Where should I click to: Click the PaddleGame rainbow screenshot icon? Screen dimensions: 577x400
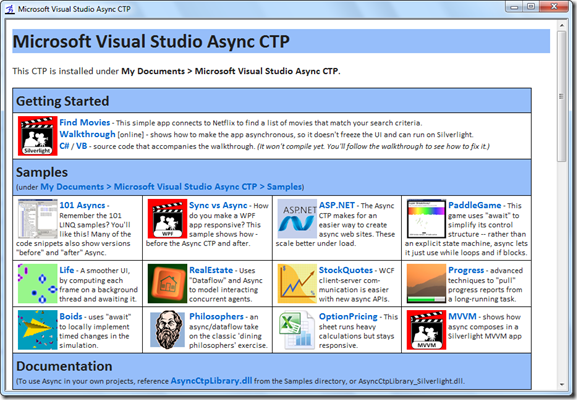426,219
